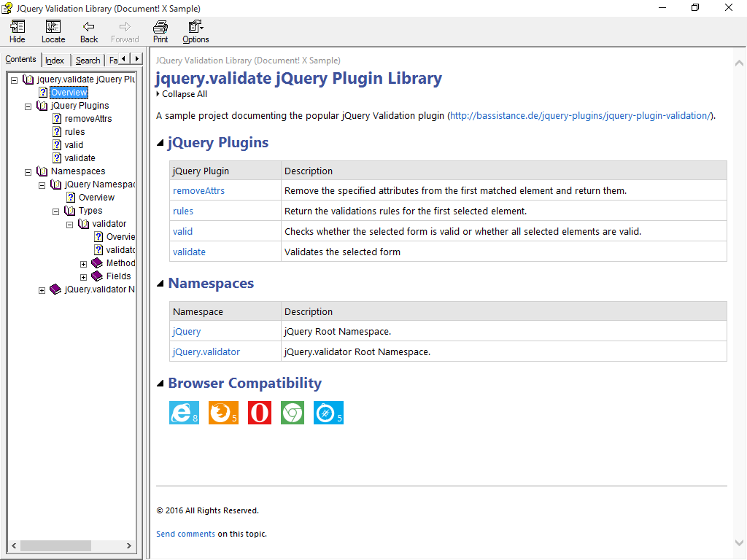
Task: Click the validate topic page icon
Action: 57,157
